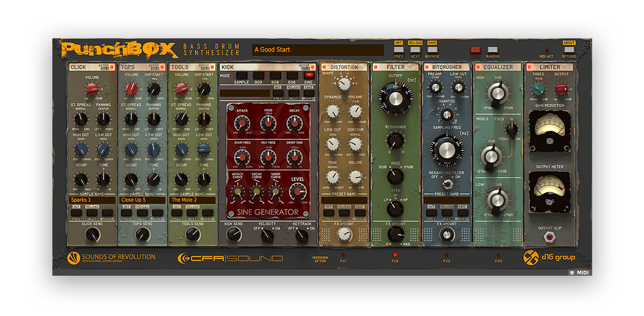The image size is (644, 316).
Task: Set mixdown after FX4
Action: (x=498, y=255)
